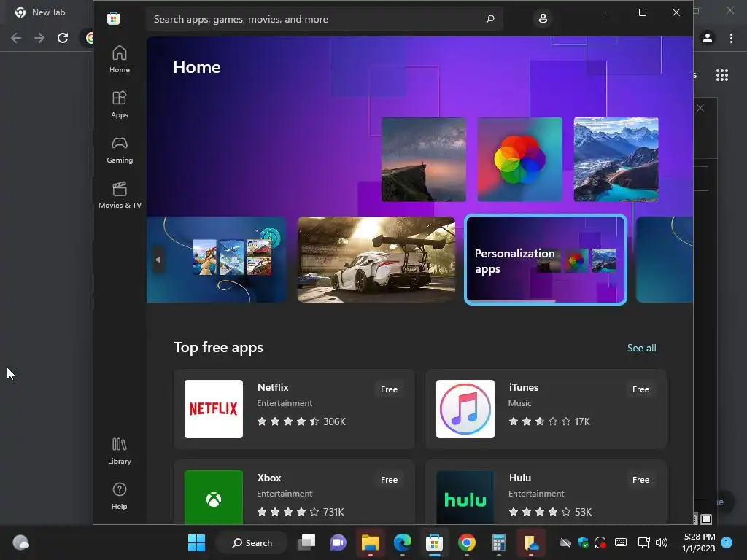Viewport: 747px width, 560px height.
Task: Show previous carousel slide with left arrow
Action: click(x=158, y=260)
